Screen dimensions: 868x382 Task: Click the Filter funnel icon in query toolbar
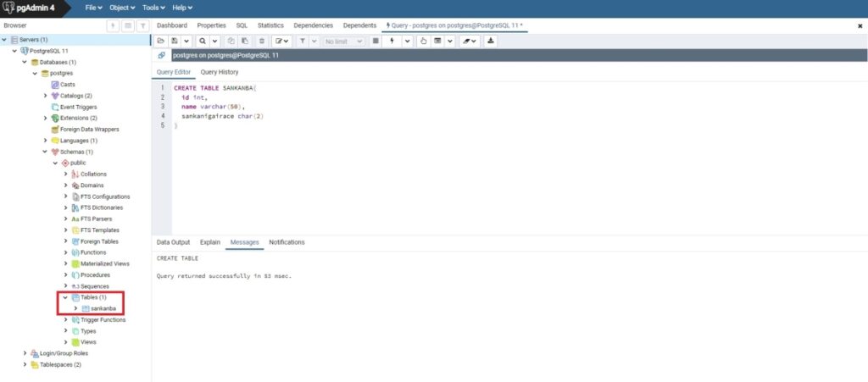point(303,41)
